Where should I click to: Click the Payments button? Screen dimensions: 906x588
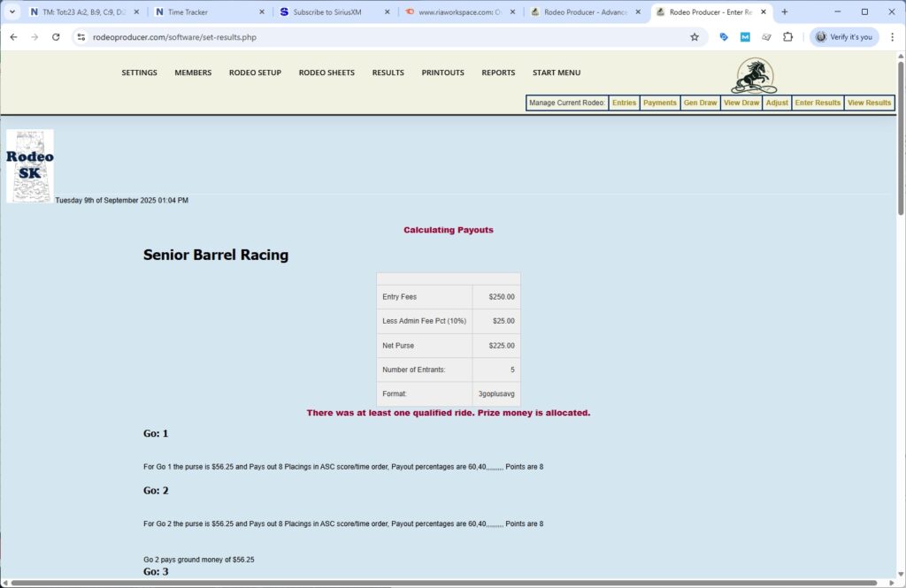click(659, 103)
